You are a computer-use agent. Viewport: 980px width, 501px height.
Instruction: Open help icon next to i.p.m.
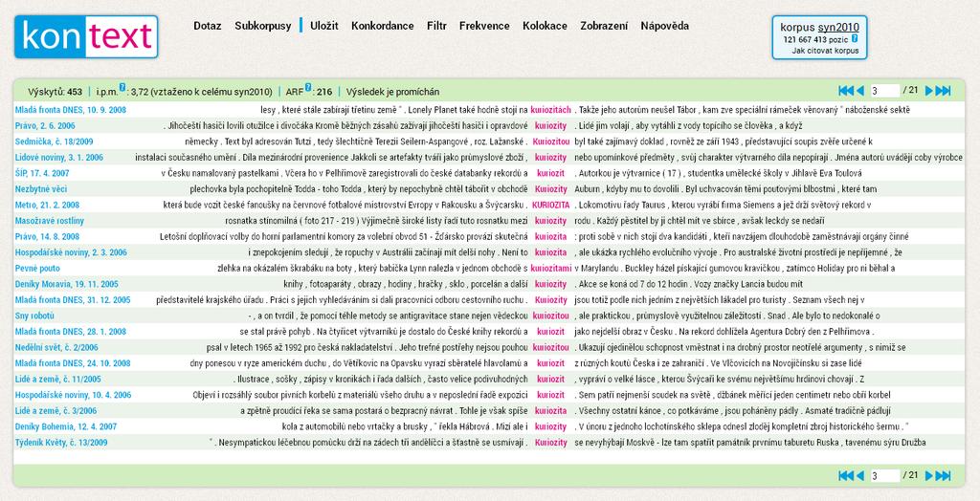tap(122, 87)
